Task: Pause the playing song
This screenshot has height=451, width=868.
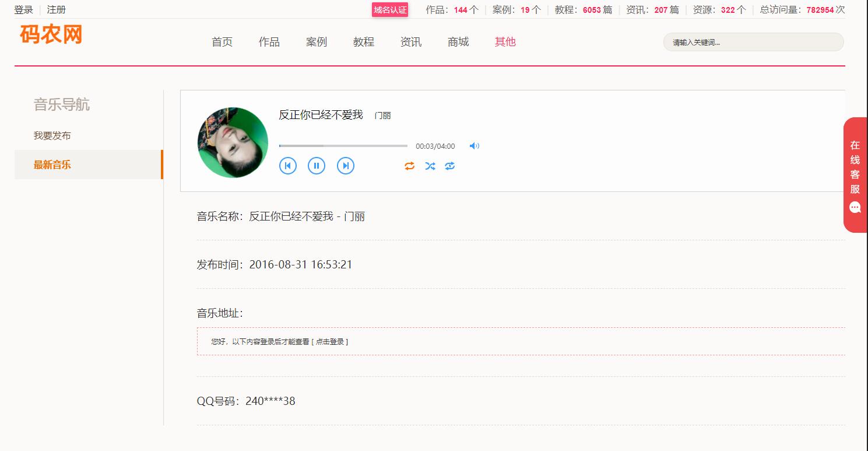Action: pyautogui.click(x=317, y=166)
